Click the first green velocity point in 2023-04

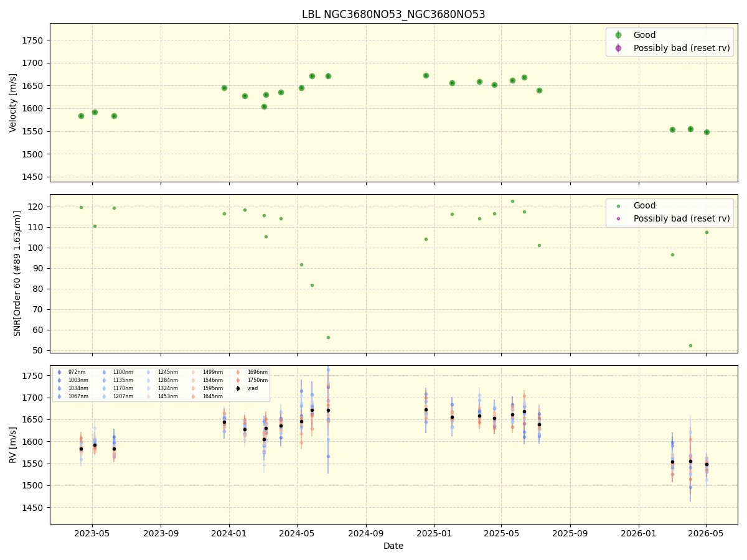[81, 116]
